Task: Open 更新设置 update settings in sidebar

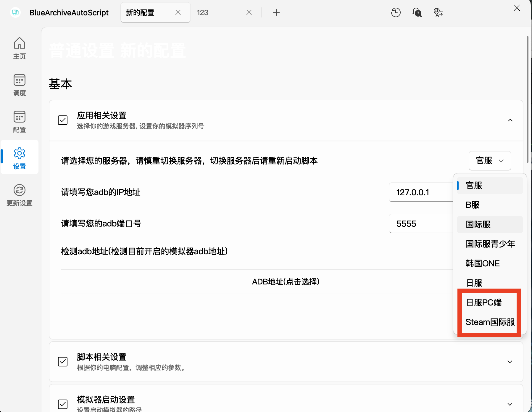Action: pos(20,195)
